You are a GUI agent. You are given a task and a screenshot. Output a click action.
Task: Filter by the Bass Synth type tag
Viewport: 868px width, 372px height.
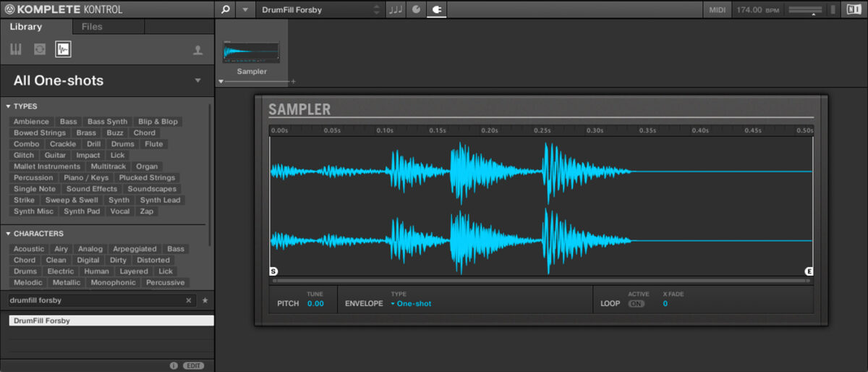107,122
